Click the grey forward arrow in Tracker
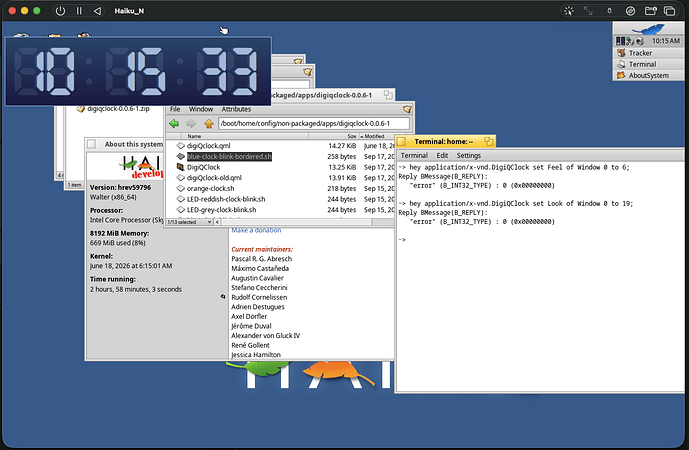Image resolution: width=689 pixels, height=450 pixels. coord(191,123)
